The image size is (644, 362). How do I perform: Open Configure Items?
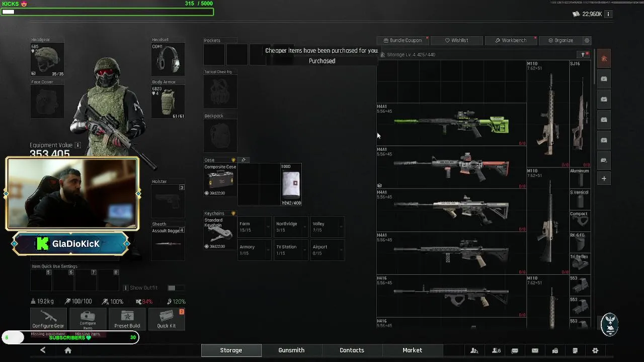click(88, 319)
